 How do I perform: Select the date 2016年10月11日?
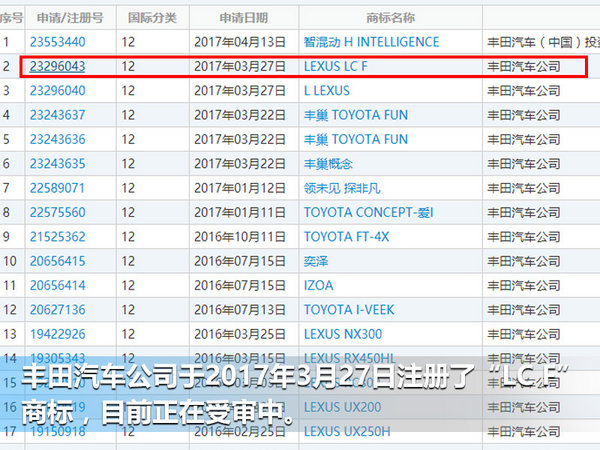[x=240, y=236]
